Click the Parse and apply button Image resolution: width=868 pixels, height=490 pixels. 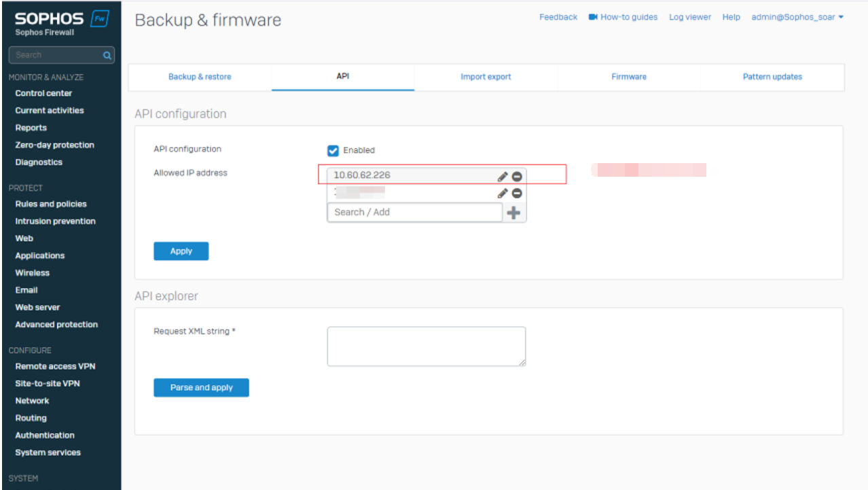point(201,387)
